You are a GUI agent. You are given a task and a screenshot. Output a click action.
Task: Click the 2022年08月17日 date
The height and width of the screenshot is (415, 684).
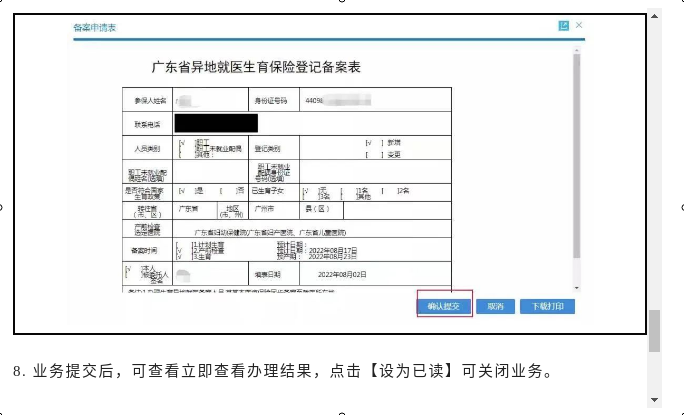(333, 250)
